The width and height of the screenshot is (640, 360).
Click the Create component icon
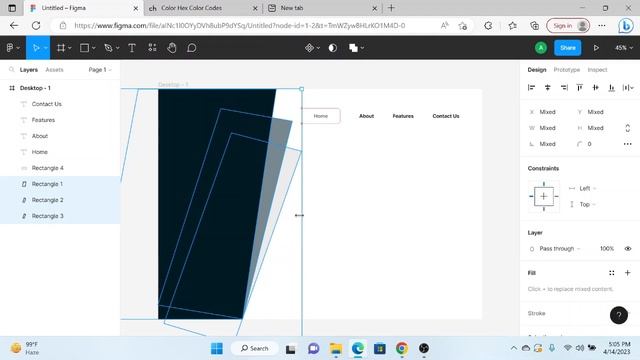(309, 48)
